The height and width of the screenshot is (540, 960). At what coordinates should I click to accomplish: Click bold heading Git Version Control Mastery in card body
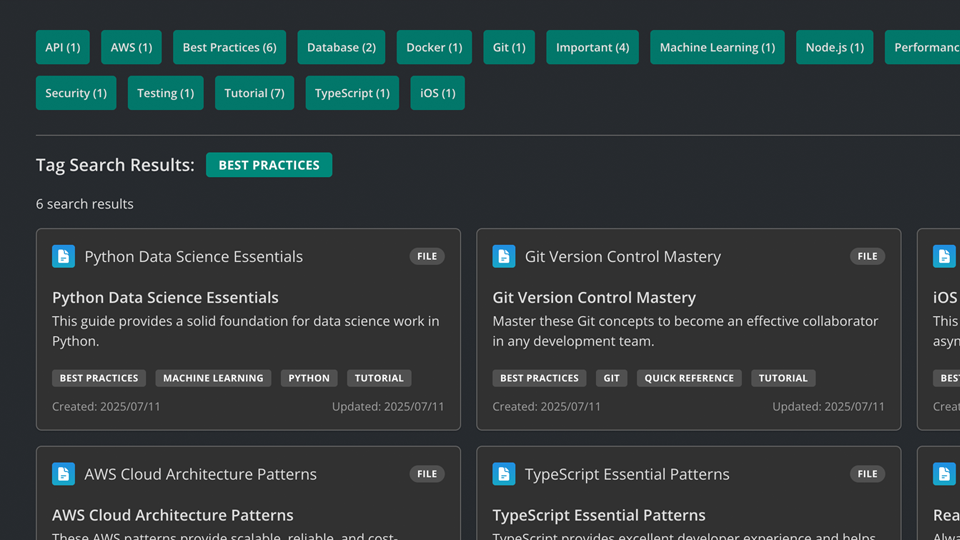594,298
